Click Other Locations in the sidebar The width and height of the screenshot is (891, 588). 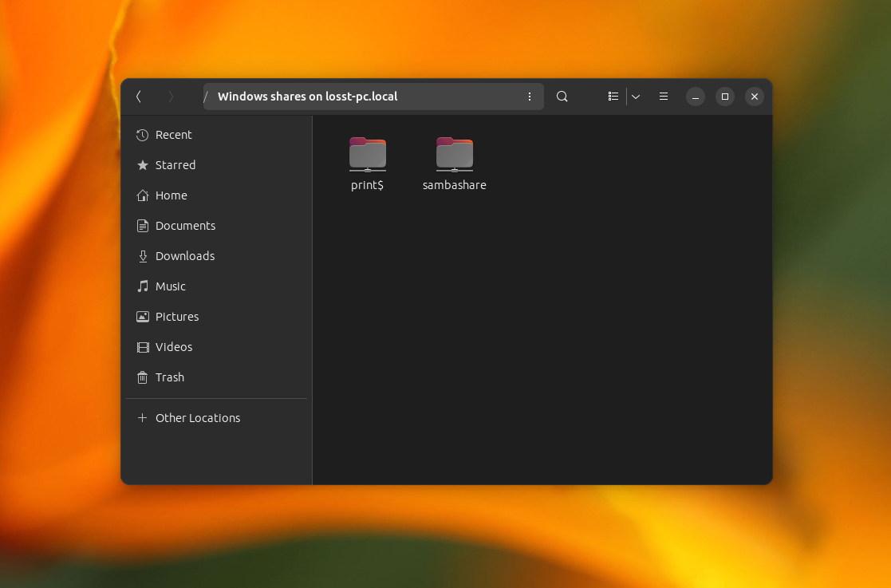point(197,418)
